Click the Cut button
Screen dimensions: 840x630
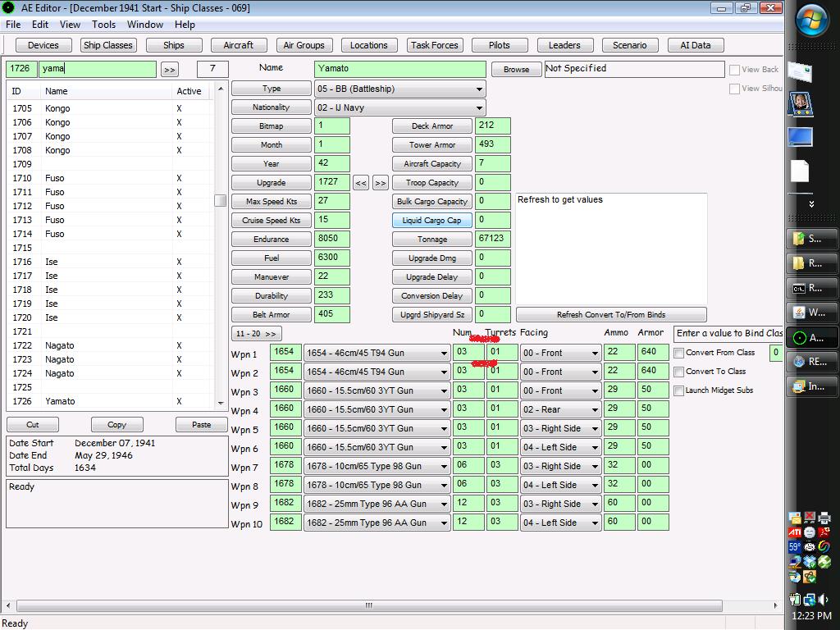click(33, 425)
